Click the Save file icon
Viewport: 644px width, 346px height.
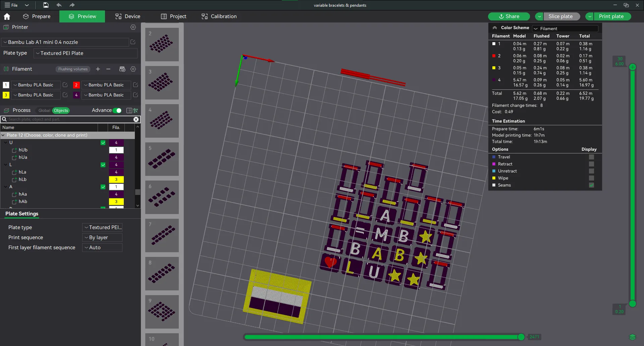point(46,5)
